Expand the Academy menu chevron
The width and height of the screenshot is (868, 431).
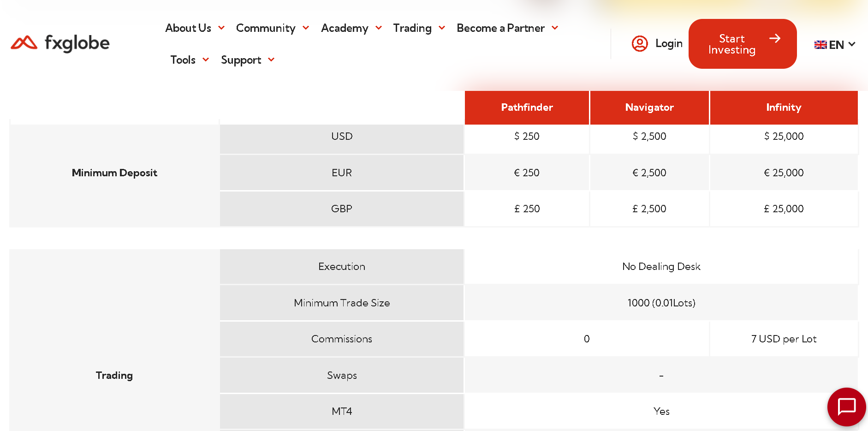(x=379, y=28)
